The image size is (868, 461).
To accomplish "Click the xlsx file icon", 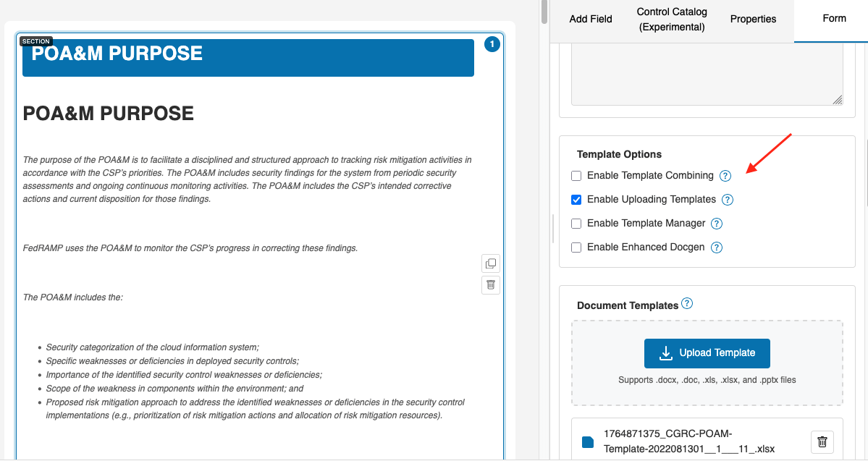I will [588, 441].
